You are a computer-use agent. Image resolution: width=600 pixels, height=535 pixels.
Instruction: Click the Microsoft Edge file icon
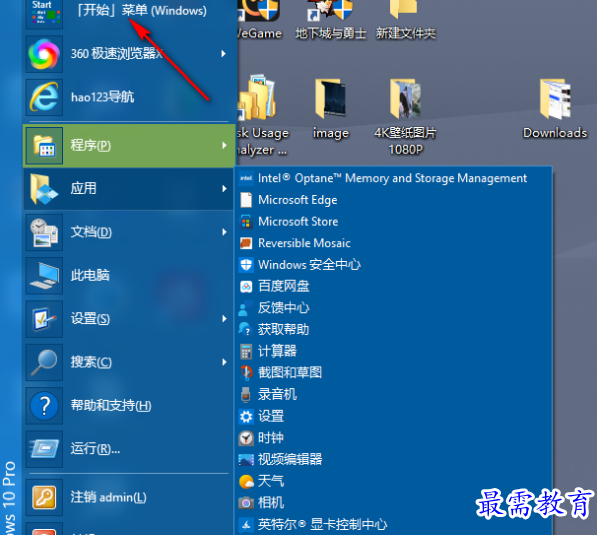coord(246,200)
